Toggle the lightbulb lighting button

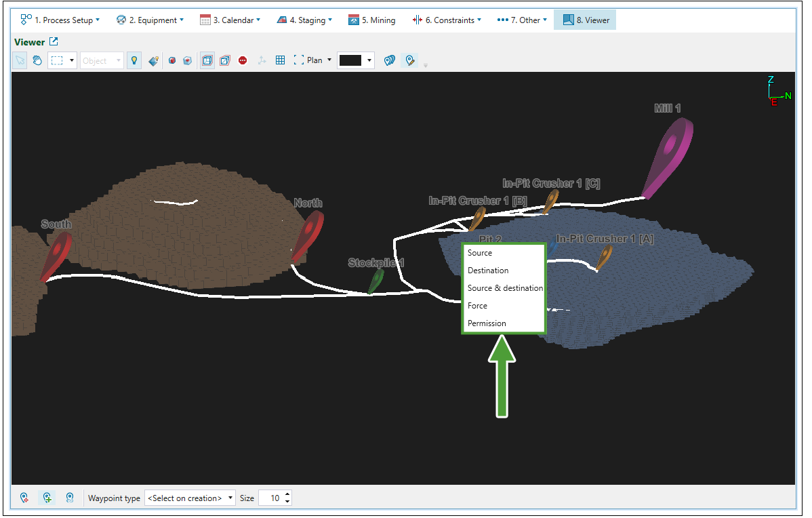coord(134,60)
